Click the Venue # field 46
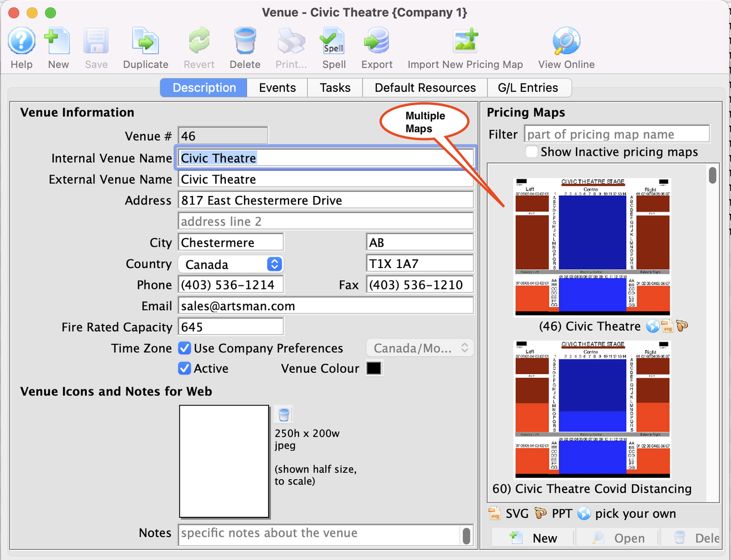 pyautogui.click(x=223, y=136)
